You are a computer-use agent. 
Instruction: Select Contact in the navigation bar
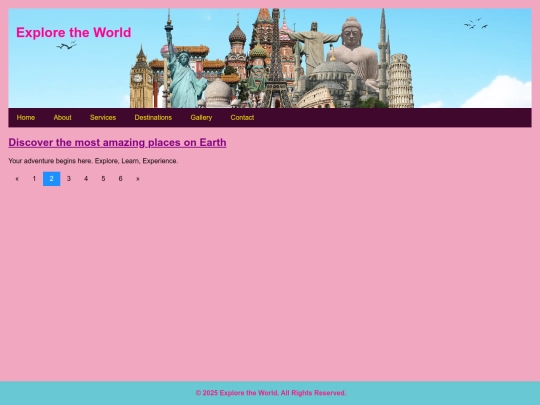tap(242, 118)
